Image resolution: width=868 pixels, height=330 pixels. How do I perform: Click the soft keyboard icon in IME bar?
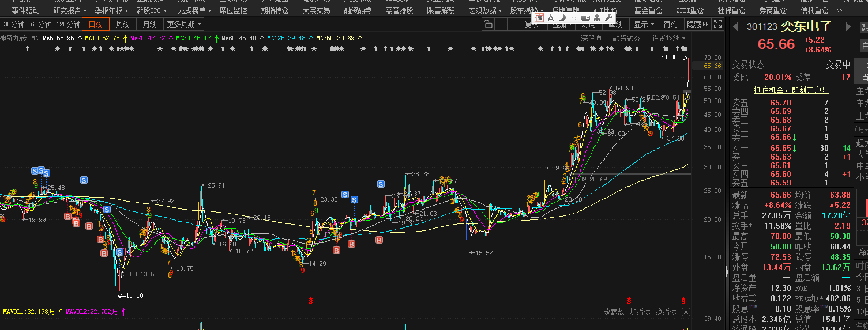[x=585, y=18]
